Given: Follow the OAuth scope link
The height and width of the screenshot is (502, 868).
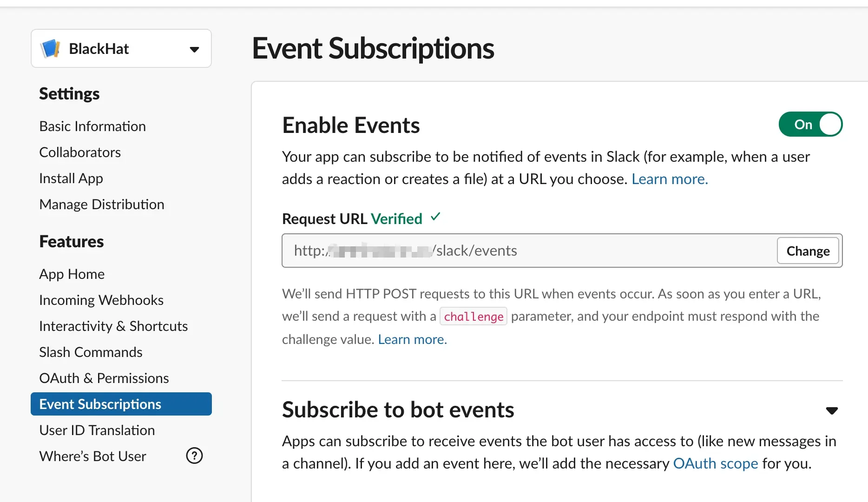Looking at the screenshot, I should point(715,464).
